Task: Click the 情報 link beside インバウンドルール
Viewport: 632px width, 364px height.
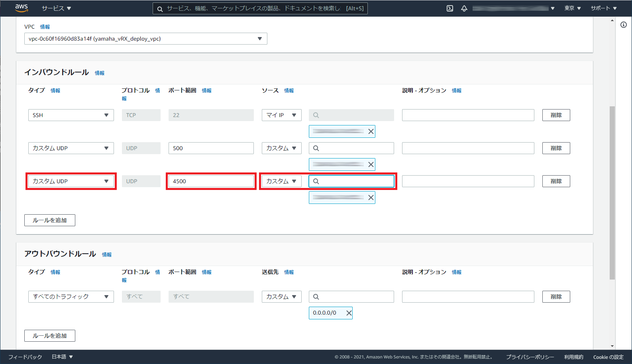Action: (100, 73)
